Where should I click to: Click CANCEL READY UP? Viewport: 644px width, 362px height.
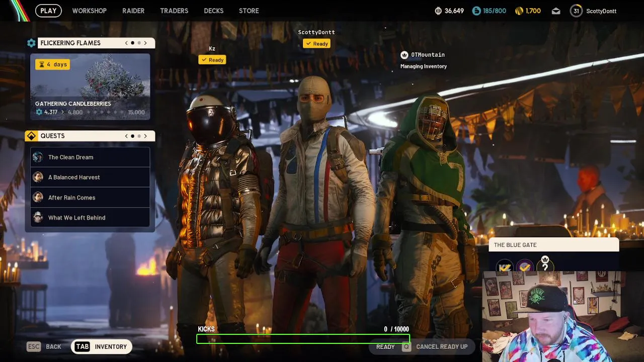coord(442,347)
